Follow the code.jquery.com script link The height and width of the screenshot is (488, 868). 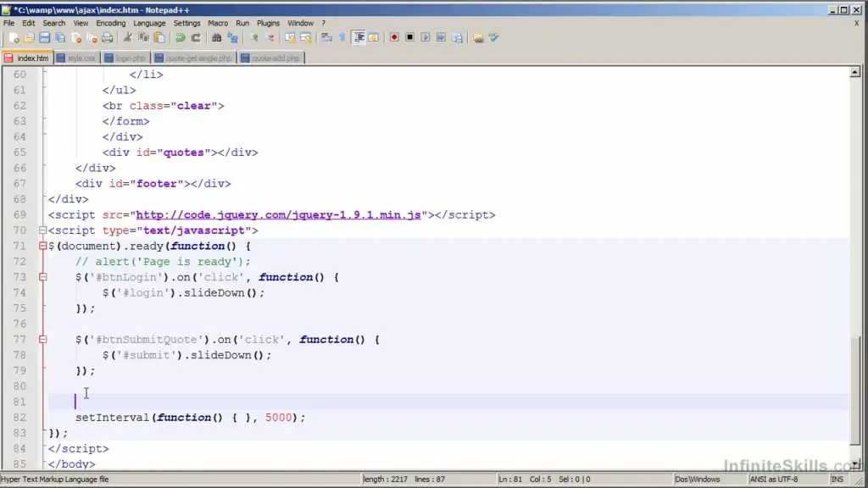[278, 214]
